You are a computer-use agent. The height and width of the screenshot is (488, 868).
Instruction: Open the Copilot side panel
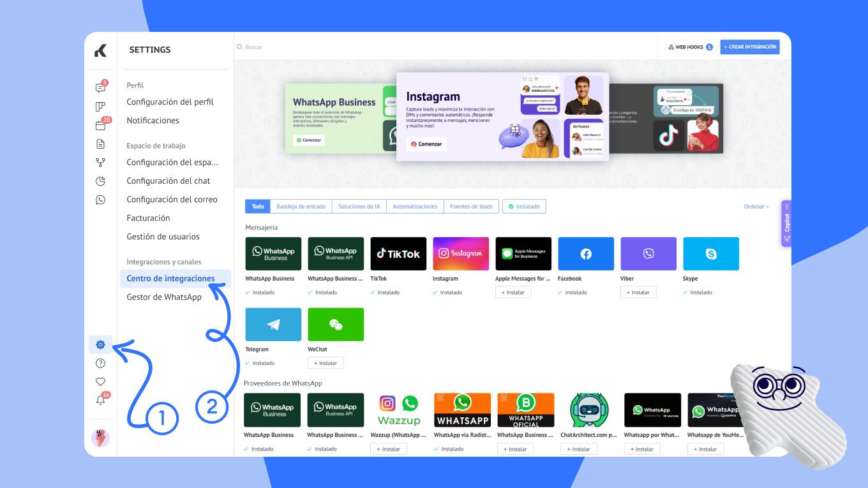[x=786, y=223]
